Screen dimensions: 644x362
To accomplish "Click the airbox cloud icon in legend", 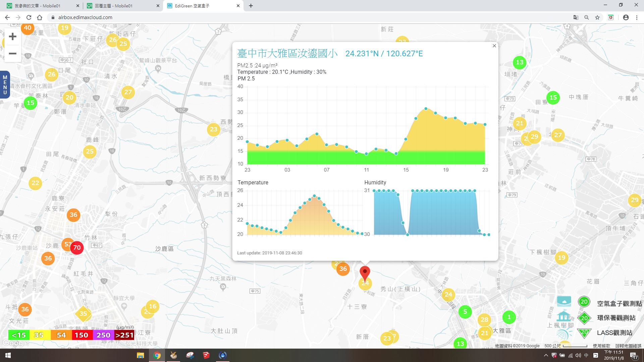I will 564,301.
